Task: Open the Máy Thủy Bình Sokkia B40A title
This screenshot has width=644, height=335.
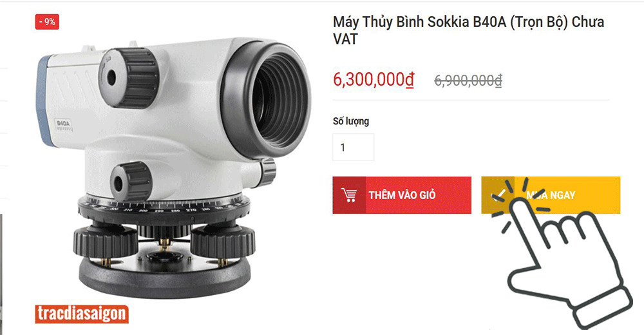Action: point(469,30)
